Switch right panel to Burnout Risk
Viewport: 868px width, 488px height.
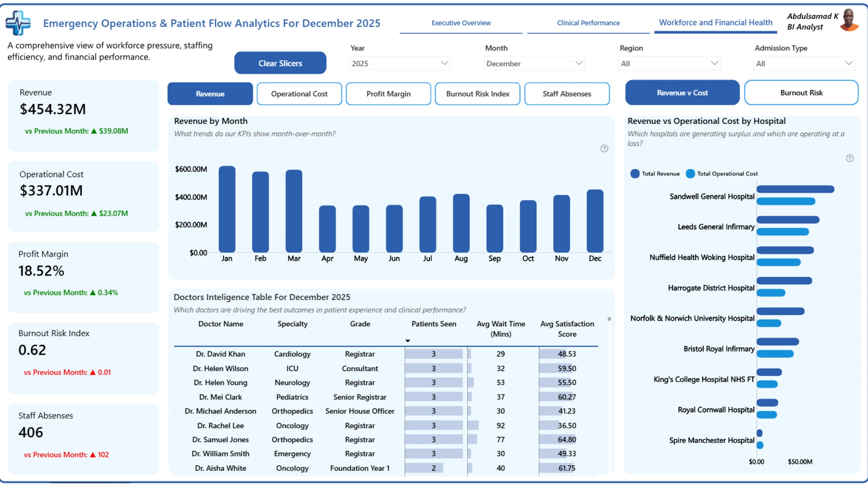(x=801, y=93)
